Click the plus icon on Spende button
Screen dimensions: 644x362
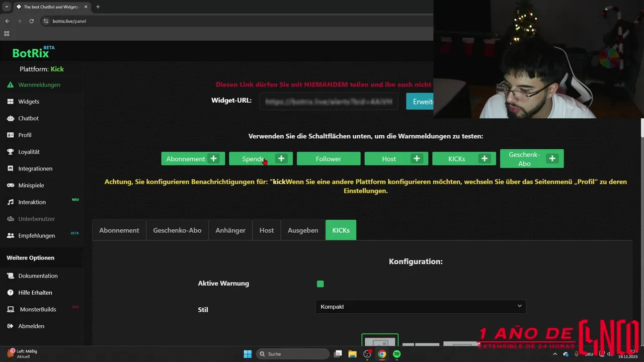point(281,158)
